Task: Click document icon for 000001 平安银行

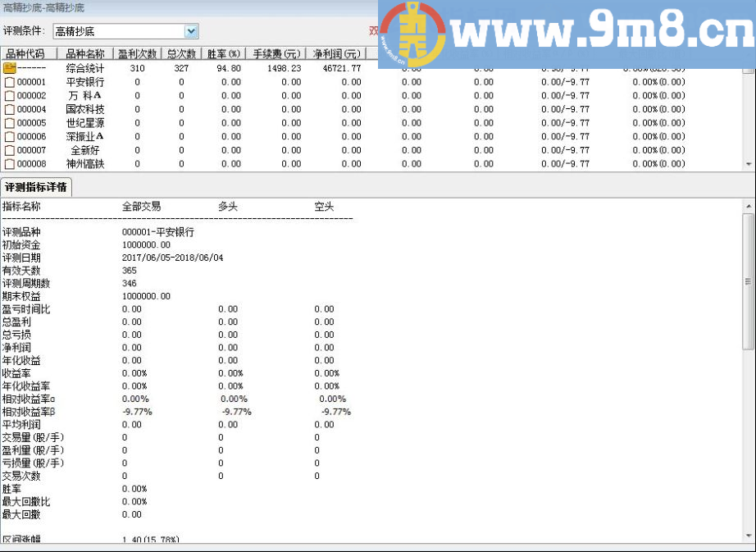Action: (x=10, y=82)
